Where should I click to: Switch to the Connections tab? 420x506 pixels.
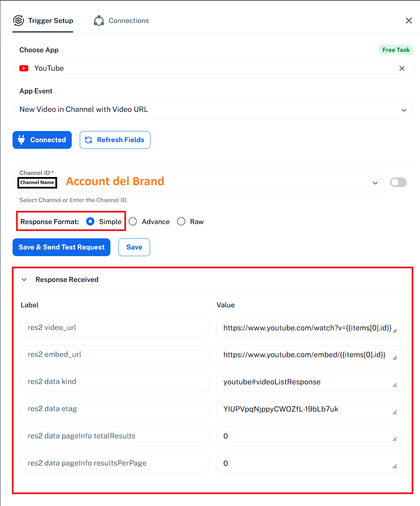tap(128, 21)
